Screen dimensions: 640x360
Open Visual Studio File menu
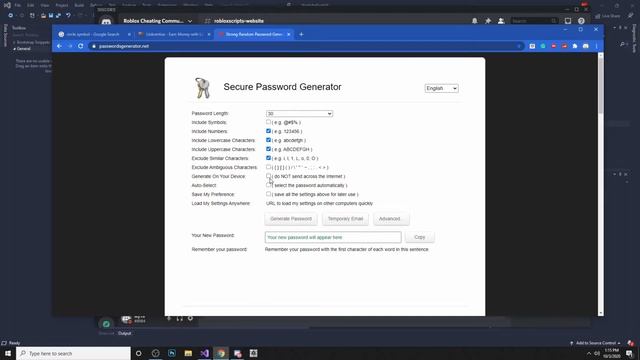pos(18,5)
